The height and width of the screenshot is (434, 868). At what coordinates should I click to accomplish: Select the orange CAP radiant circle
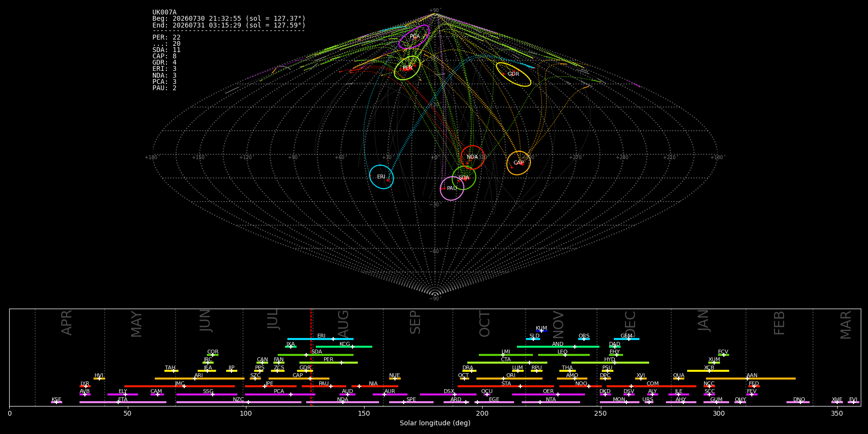tap(519, 163)
